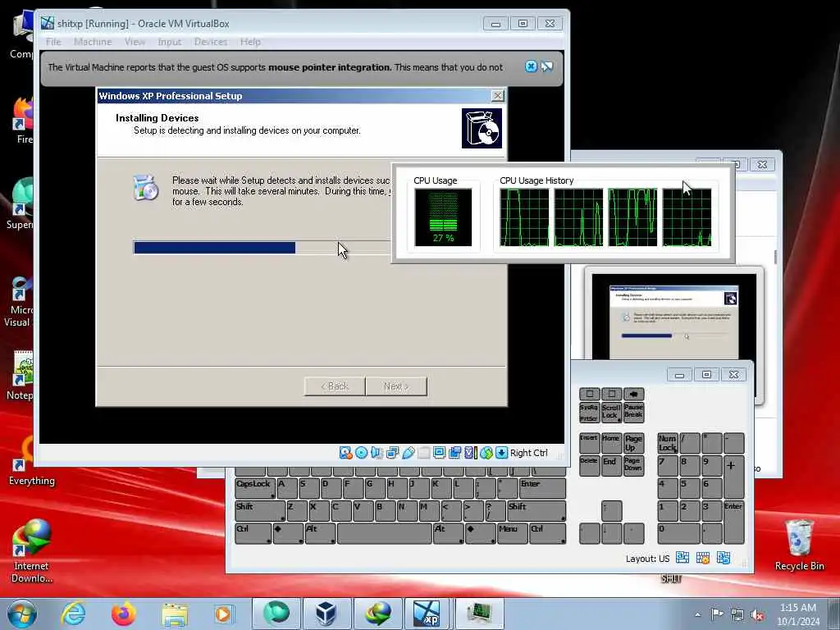840x630 pixels.
Task: Click the Action Center flag in tray
Action: pos(717,614)
